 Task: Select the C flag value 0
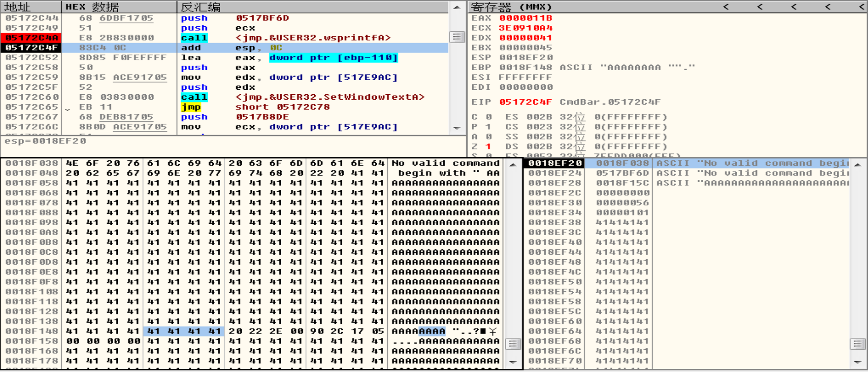click(x=488, y=117)
